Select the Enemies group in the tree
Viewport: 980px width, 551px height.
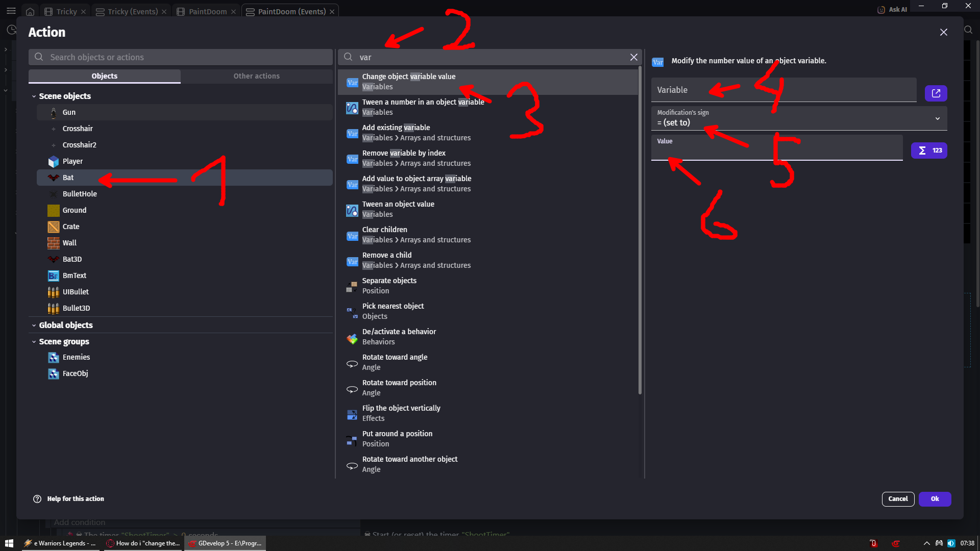[76, 358]
